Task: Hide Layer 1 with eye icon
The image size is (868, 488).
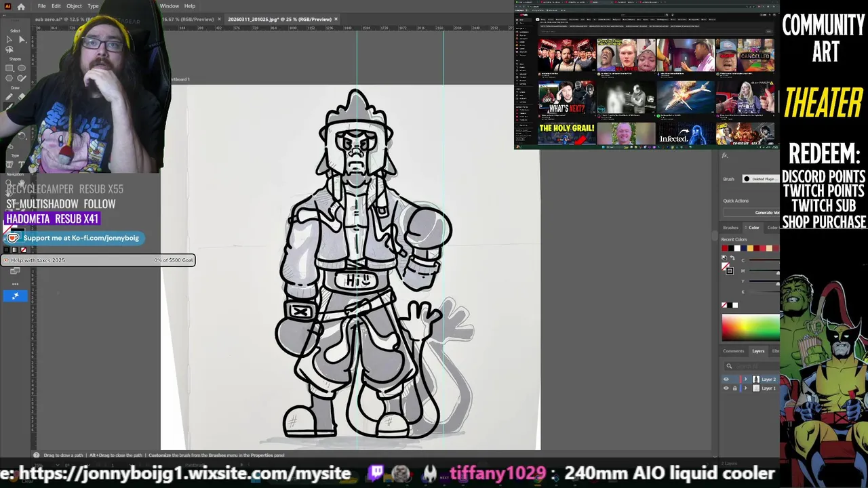Action: (726, 388)
